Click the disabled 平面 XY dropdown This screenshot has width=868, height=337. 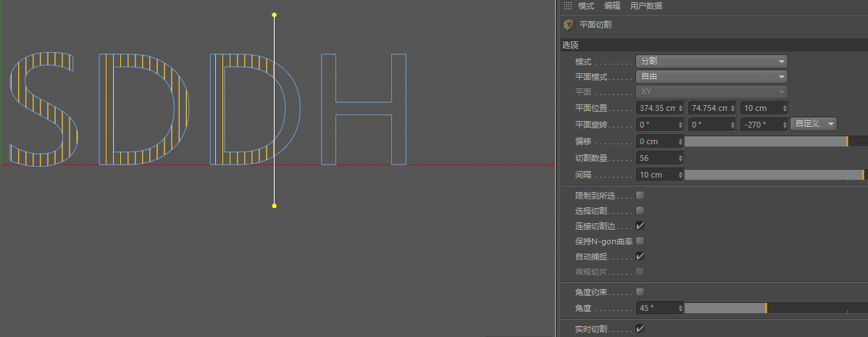(x=712, y=92)
